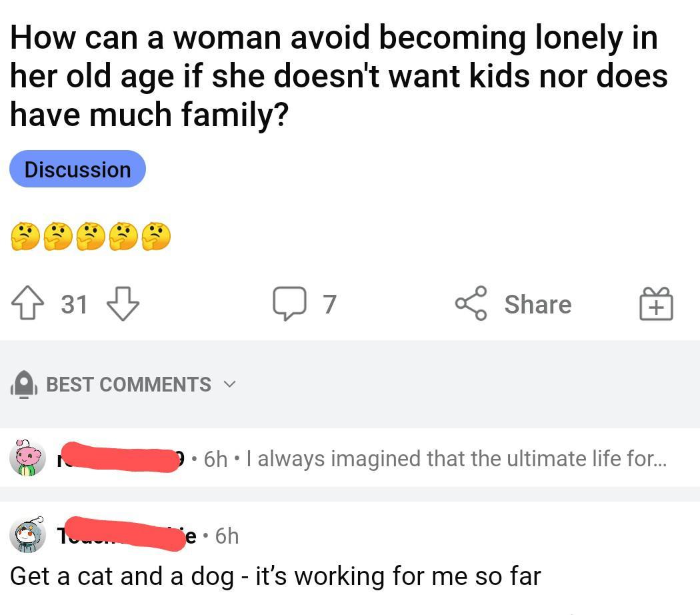Upvote the post about loneliness
The height and width of the screenshot is (615, 700).
pyautogui.click(x=28, y=304)
